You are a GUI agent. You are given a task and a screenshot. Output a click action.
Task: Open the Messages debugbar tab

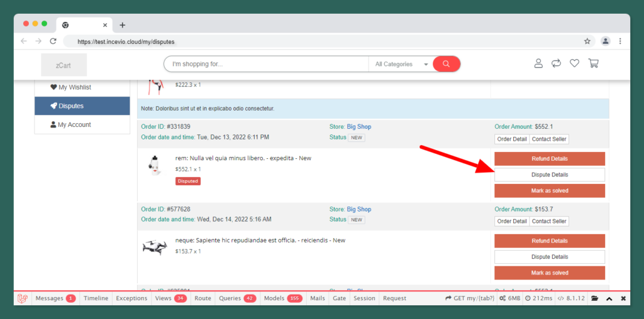coord(55,298)
